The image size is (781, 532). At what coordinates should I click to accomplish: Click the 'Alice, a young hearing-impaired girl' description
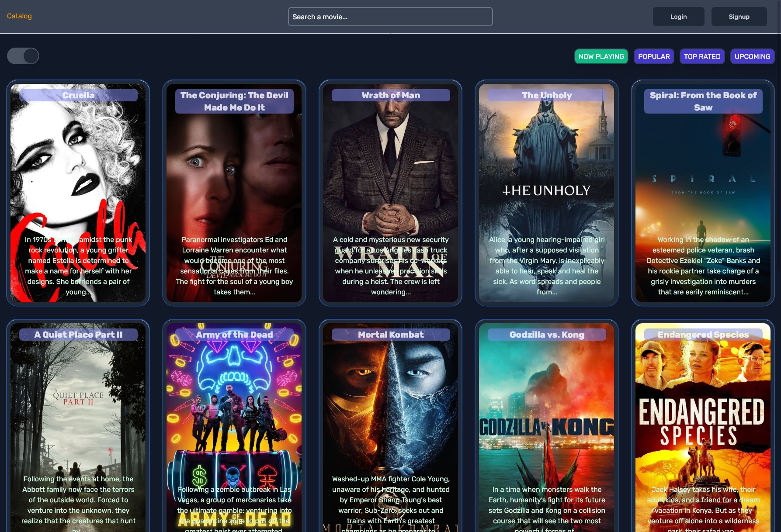click(547, 266)
